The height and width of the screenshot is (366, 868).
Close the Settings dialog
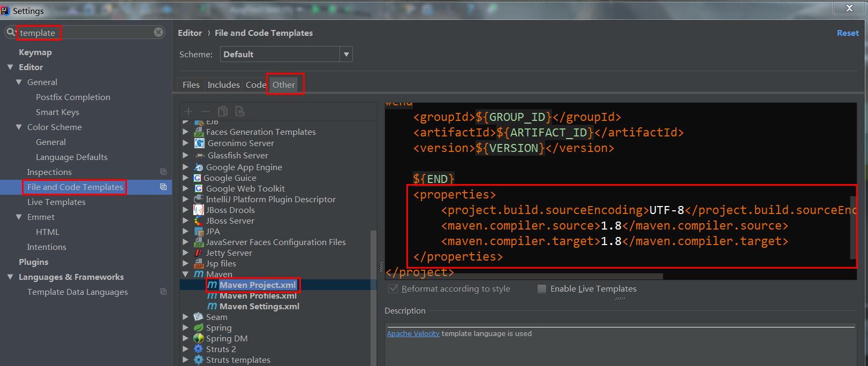[x=849, y=7]
